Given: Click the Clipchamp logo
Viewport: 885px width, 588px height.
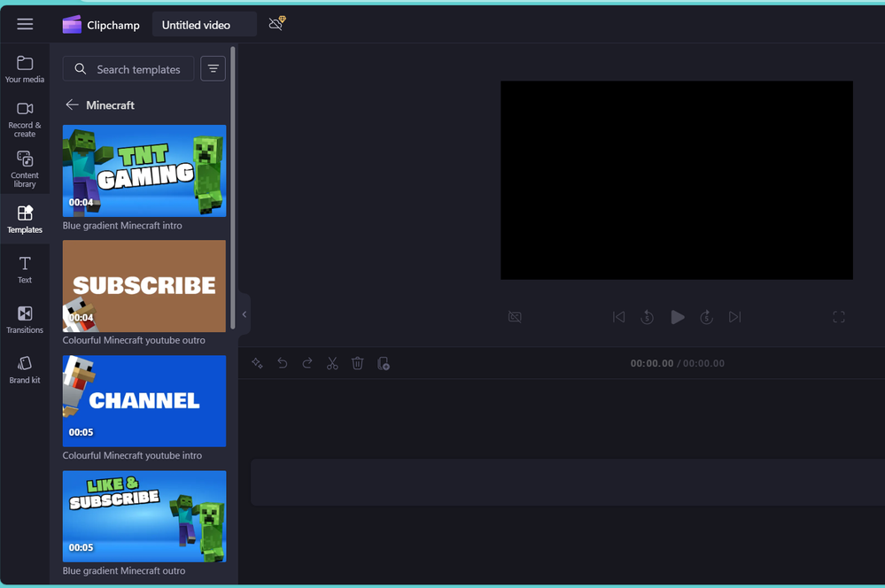Looking at the screenshot, I should 101,25.
